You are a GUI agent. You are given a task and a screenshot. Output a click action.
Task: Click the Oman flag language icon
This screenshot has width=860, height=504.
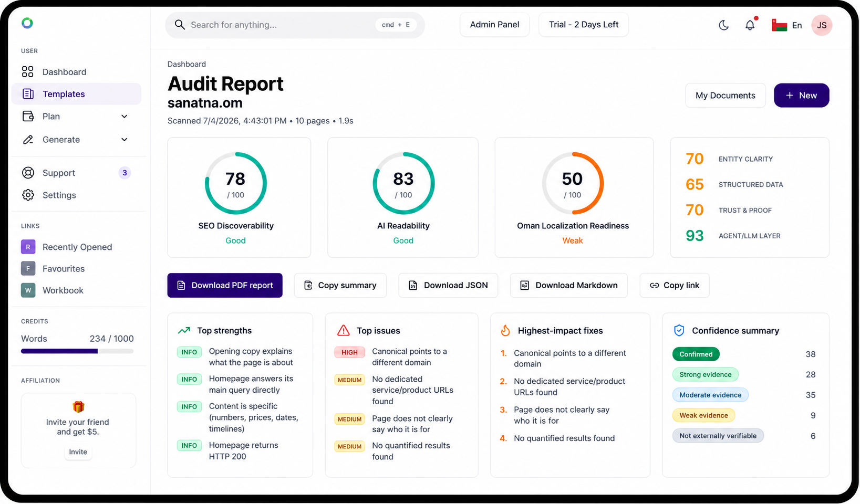click(x=779, y=25)
